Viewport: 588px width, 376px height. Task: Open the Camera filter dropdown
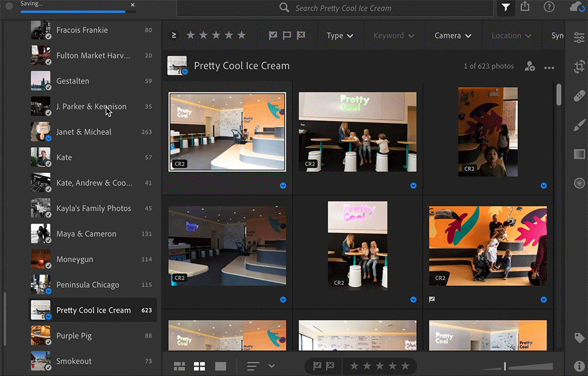click(x=453, y=36)
